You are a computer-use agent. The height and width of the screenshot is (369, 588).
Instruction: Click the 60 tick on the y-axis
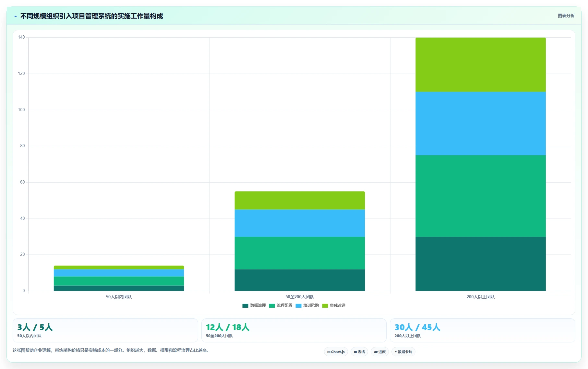(22, 182)
